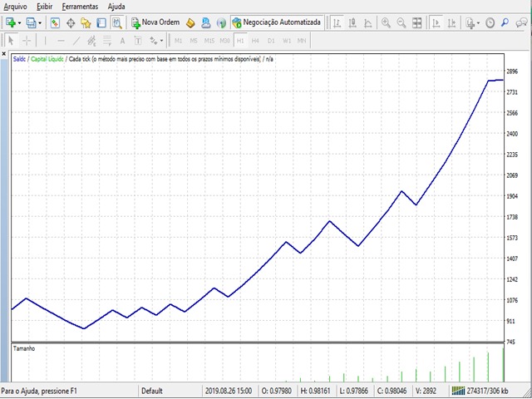The image size is (532, 399).
Task: Open the Arquivo menu
Action: [15, 7]
